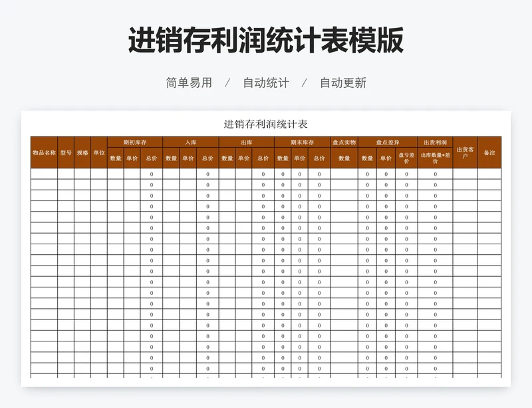
Task: Select 数量 subheader under 盘点实物
Action: click(x=344, y=158)
